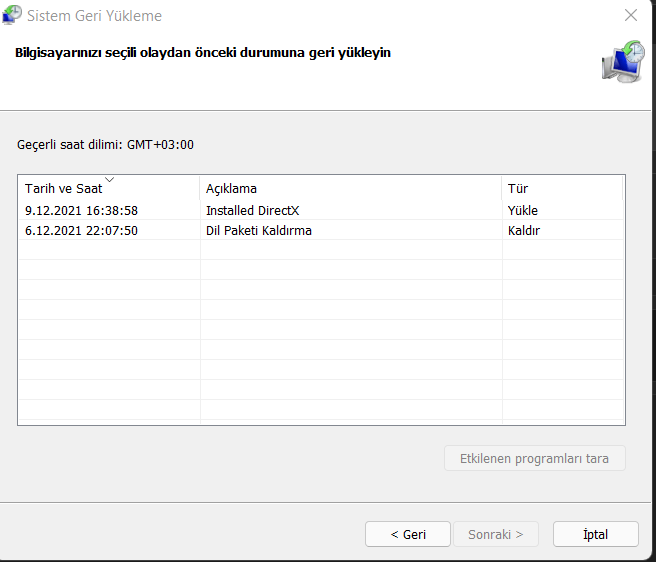Click the System Restore icon in title bar

coord(13,16)
